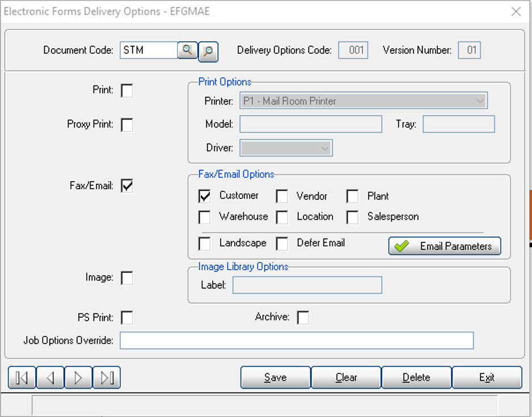
Task: Click the Exit button
Action: [x=487, y=377]
